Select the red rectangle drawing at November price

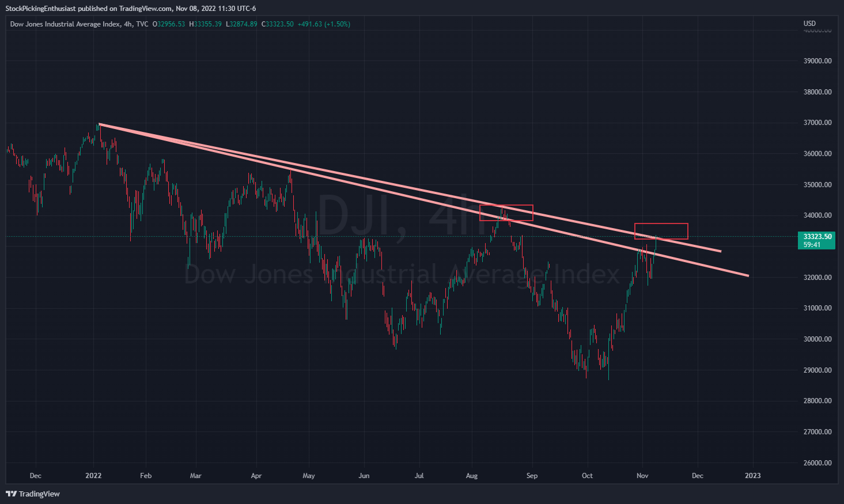(x=661, y=231)
